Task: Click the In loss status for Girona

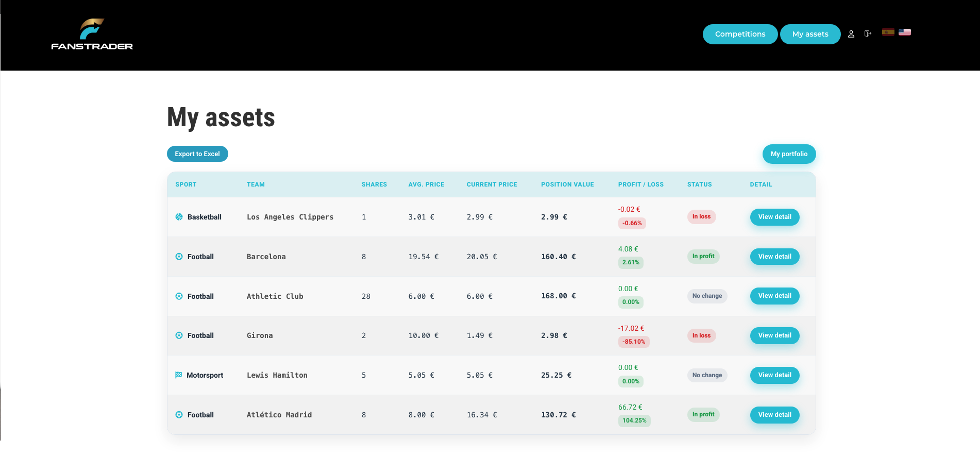Action: point(701,335)
